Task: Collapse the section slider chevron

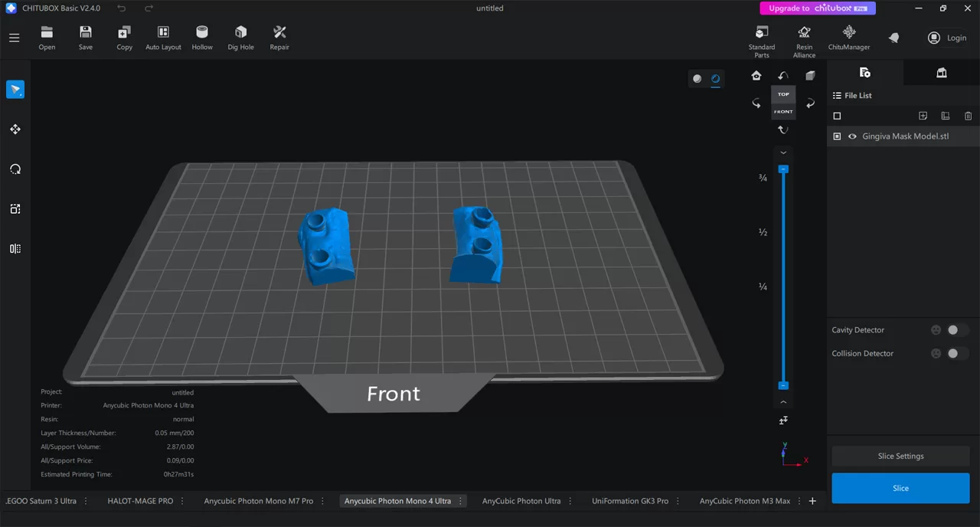Action: [782, 401]
